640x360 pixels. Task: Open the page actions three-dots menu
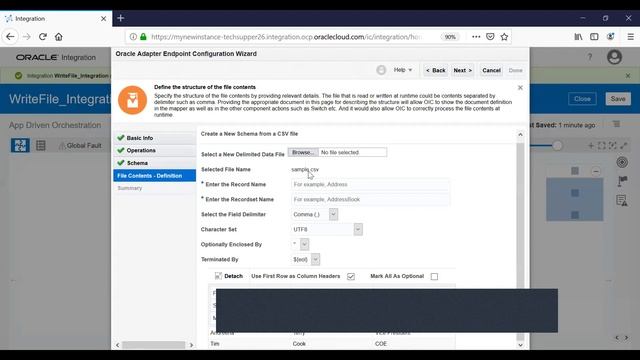(476, 37)
